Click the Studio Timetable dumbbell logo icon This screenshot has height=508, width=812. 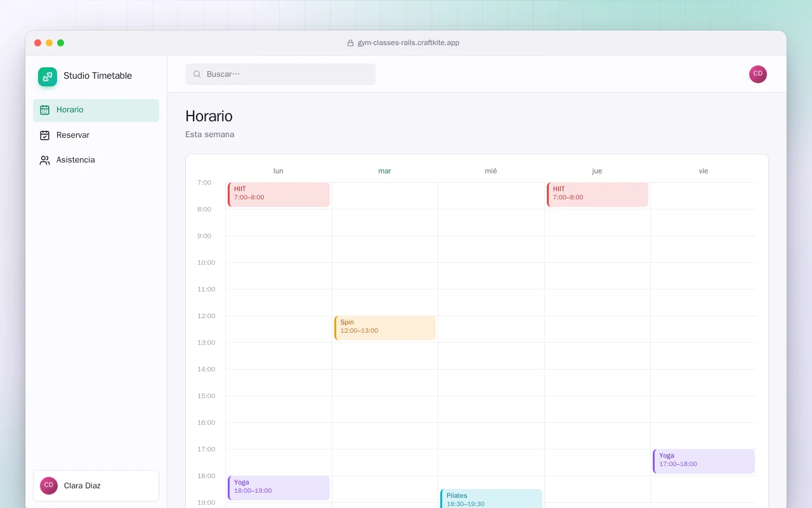coord(48,77)
